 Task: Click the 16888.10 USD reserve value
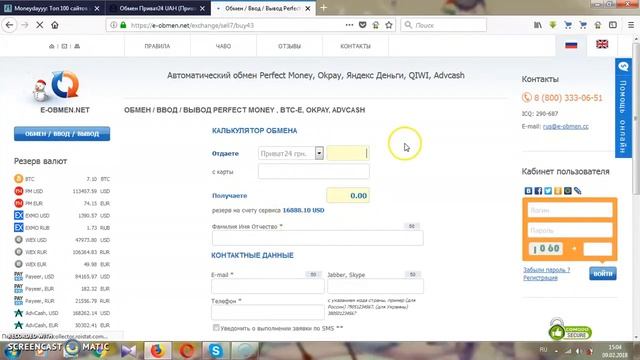(303, 210)
